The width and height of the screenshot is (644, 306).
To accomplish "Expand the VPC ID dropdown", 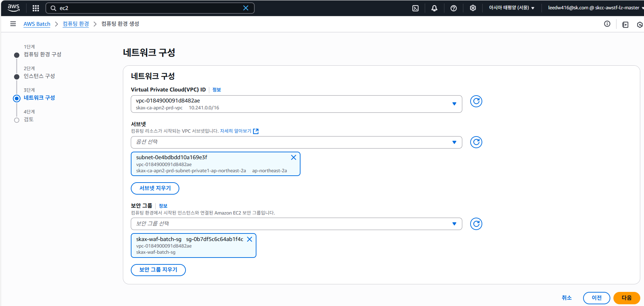I will coord(454,104).
